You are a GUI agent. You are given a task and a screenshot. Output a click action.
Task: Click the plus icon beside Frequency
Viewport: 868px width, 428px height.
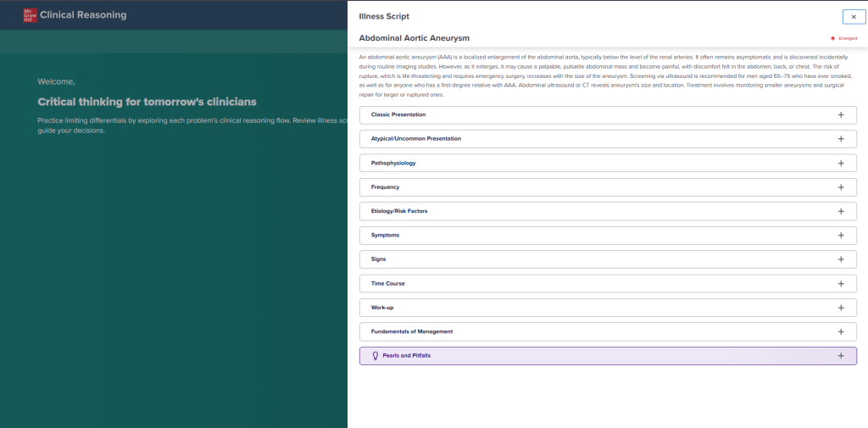click(x=841, y=187)
